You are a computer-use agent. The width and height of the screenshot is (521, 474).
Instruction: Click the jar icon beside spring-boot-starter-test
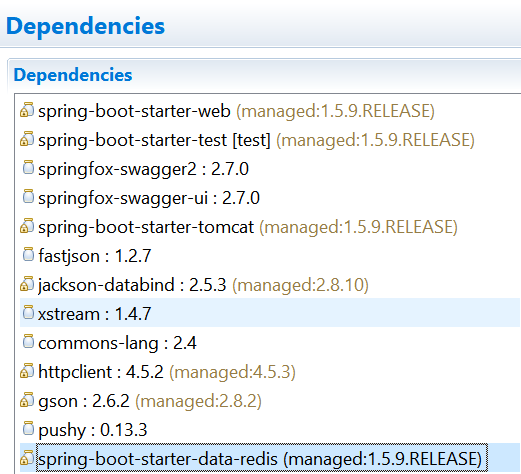(x=27, y=139)
